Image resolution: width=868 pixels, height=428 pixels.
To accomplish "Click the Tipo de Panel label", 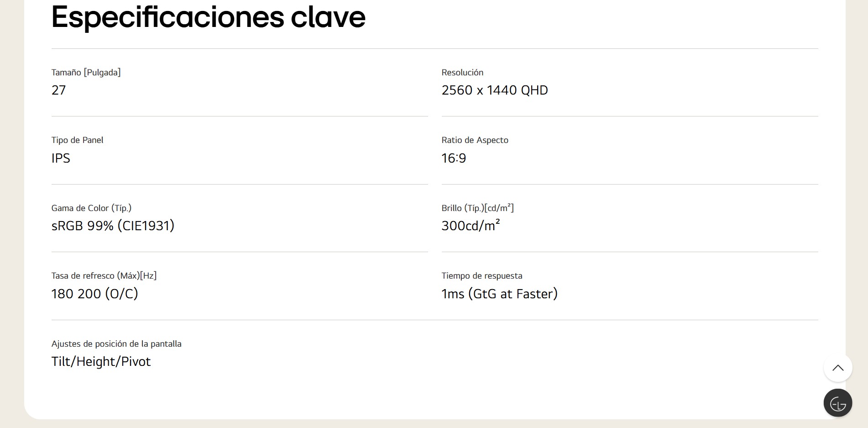I will point(77,140).
